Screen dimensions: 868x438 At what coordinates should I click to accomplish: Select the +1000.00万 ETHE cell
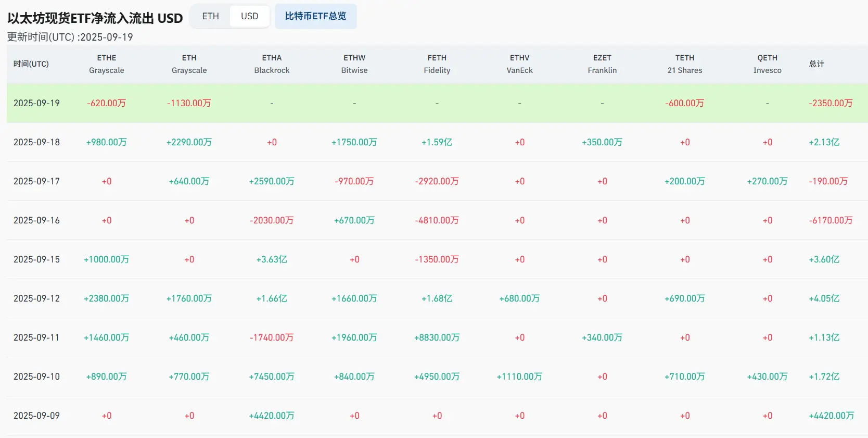point(107,259)
